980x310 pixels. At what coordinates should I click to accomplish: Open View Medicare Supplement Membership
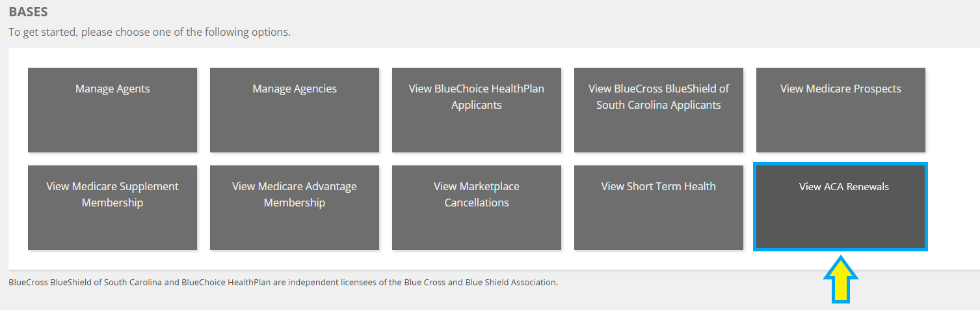coord(113,207)
